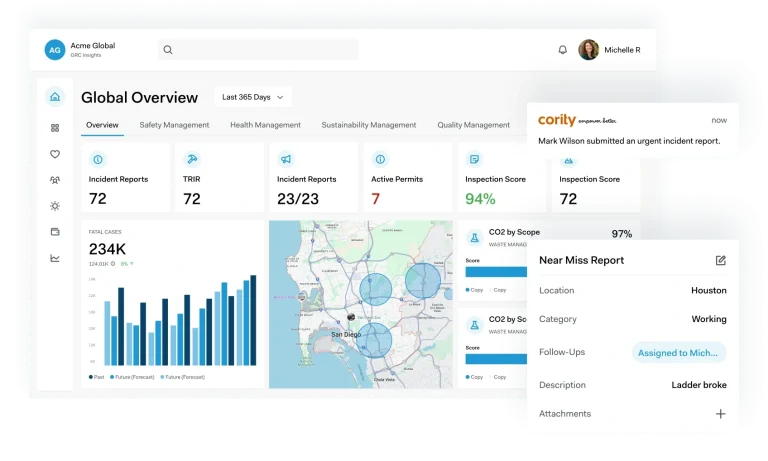Screen dimensions: 768x461
Task: Open Michelle R profile avatar
Action: pos(588,49)
